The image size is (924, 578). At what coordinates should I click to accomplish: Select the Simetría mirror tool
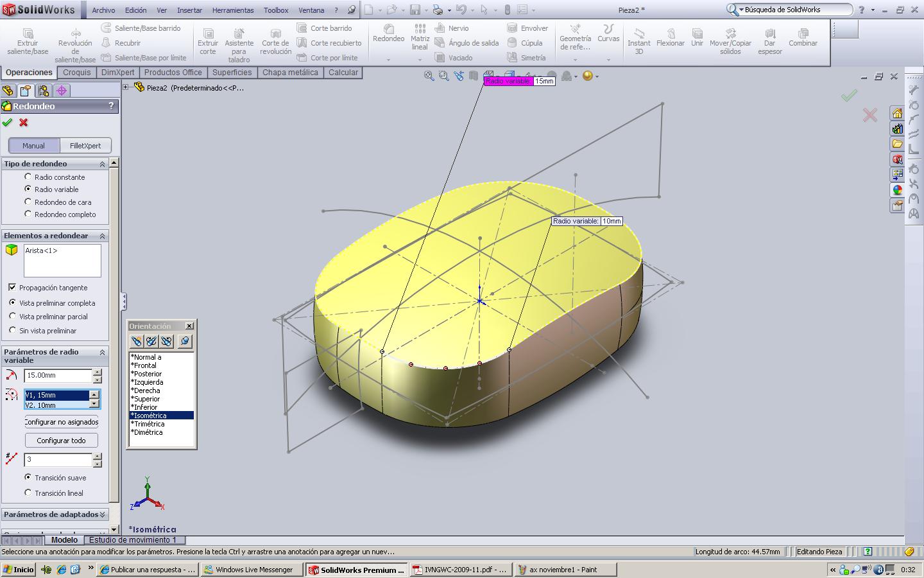click(526, 58)
